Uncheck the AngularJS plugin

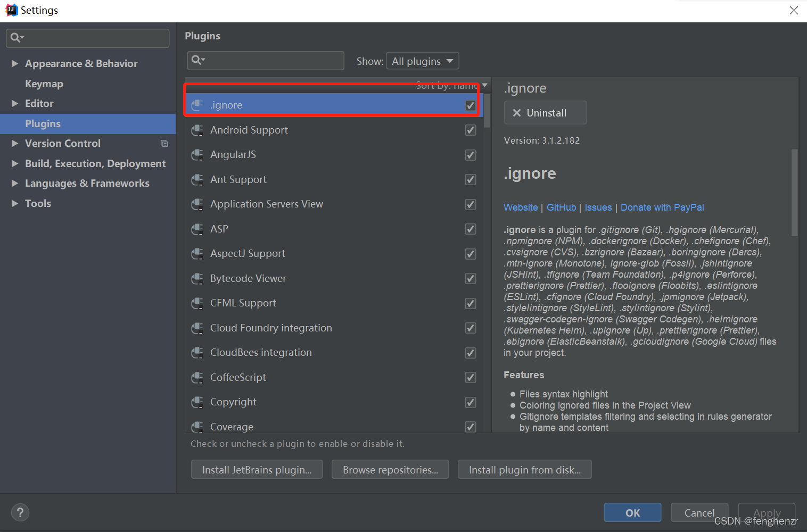point(471,155)
